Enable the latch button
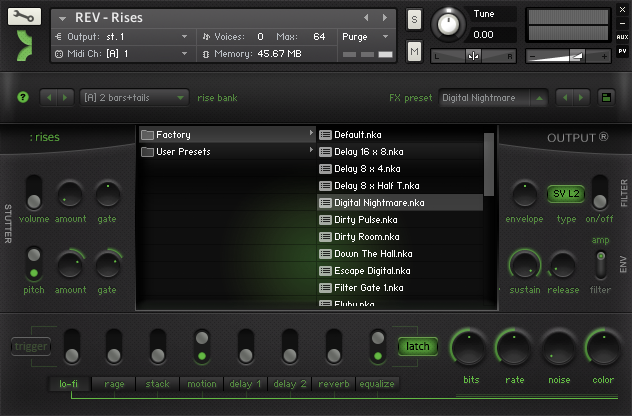Image resolution: width=632 pixels, height=416 pixels. (x=418, y=347)
